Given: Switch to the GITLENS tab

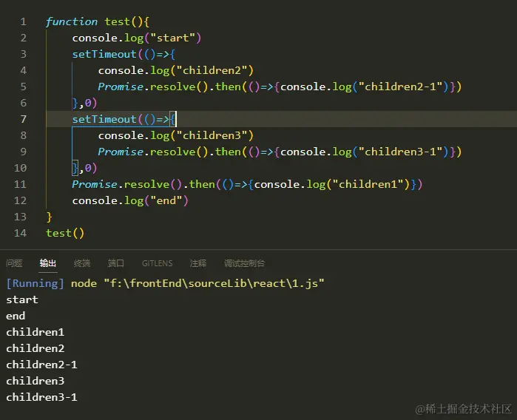Looking at the screenshot, I should point(157,263).
